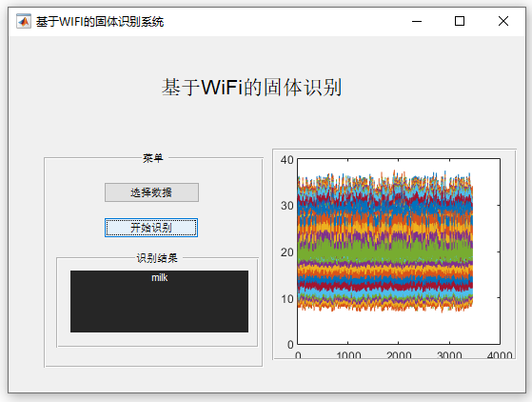Click the y-axis tick label 10
532x402 pixels.
(x=287, y=299)
